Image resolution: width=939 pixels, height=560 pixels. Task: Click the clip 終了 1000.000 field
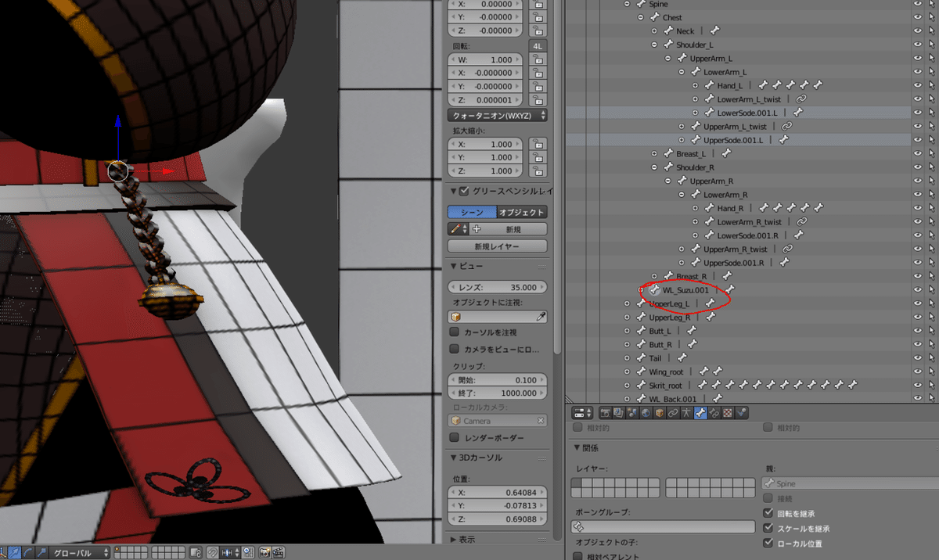[497, 393]
